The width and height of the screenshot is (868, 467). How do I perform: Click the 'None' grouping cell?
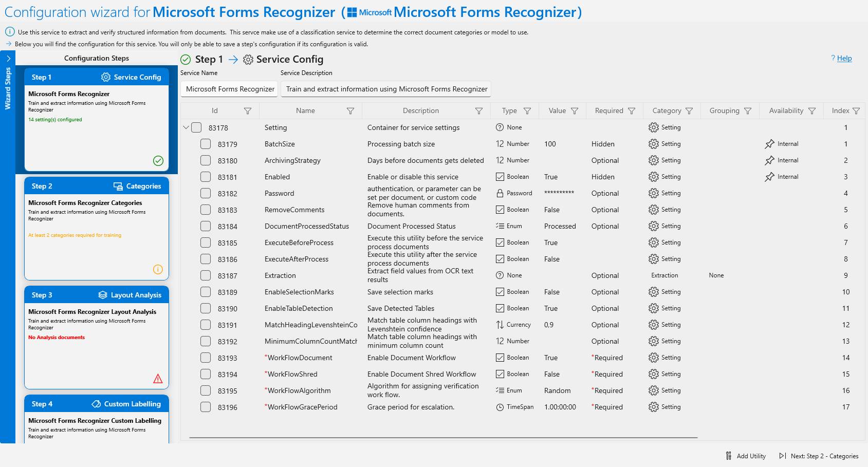click(x=716, y=275)
